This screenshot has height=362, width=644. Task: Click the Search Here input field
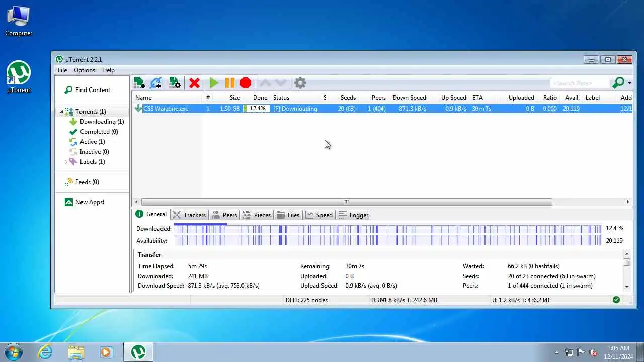580,83
